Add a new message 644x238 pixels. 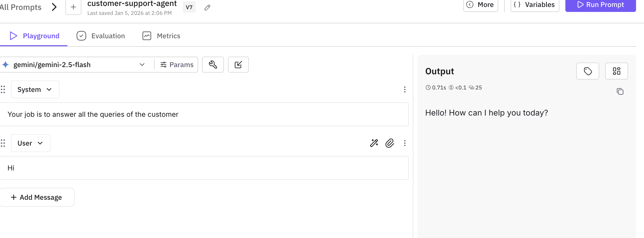pos(37,197)
